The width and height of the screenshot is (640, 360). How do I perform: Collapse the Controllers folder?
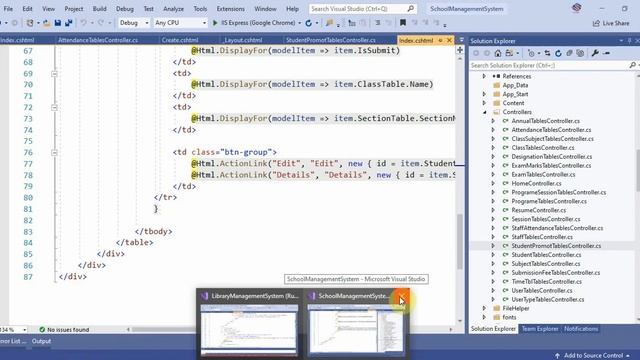(x=484, y=112)
